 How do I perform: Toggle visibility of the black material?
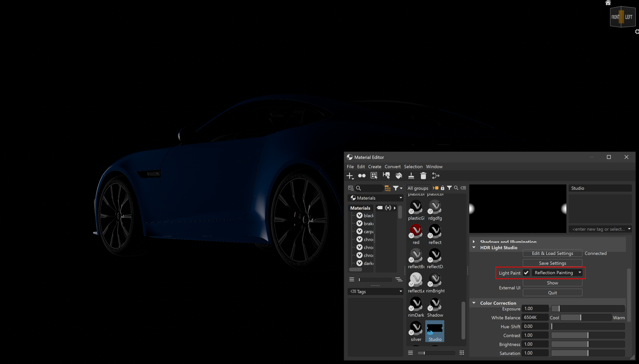pyautogui.click(x=360, y=215)
